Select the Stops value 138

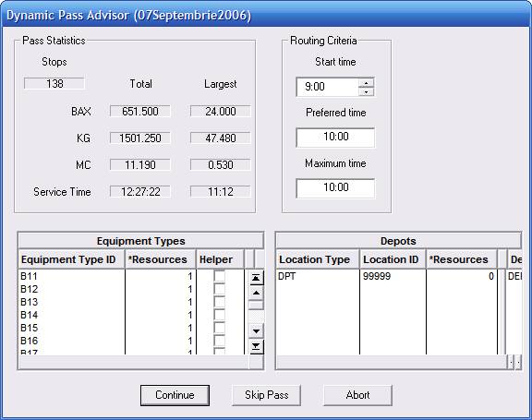click(x=54, y=83)
